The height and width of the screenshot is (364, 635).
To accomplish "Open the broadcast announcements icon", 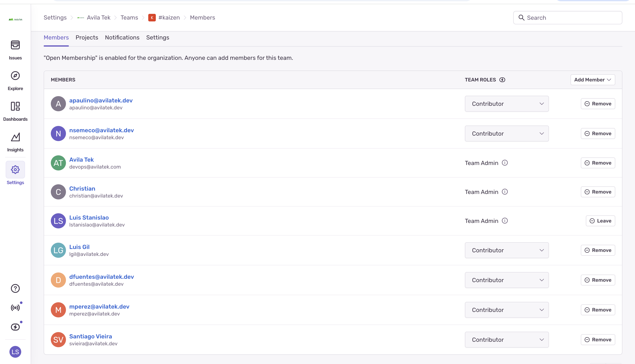I will coord(15,308).
